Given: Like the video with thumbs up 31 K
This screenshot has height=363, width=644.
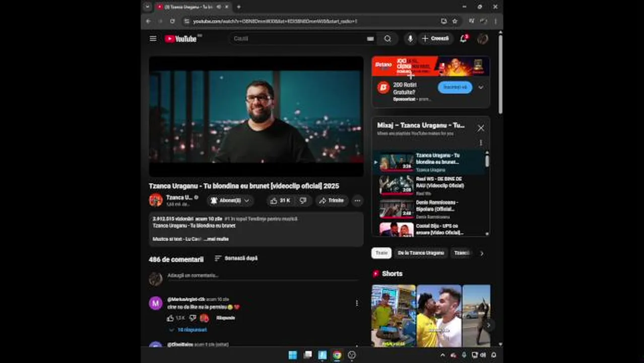Looking at the screenshot, I should click(x=280, y=201).
